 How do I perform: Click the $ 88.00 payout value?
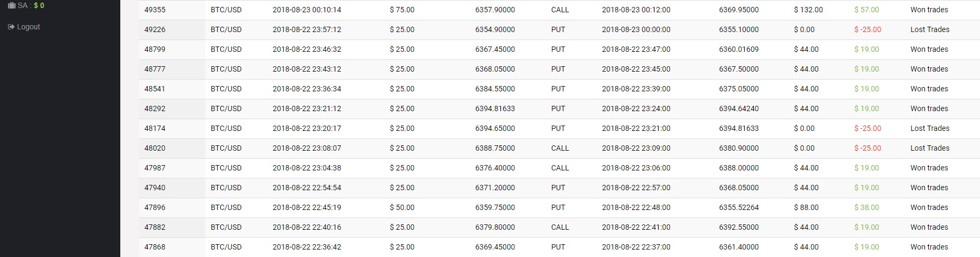[806, 207]
